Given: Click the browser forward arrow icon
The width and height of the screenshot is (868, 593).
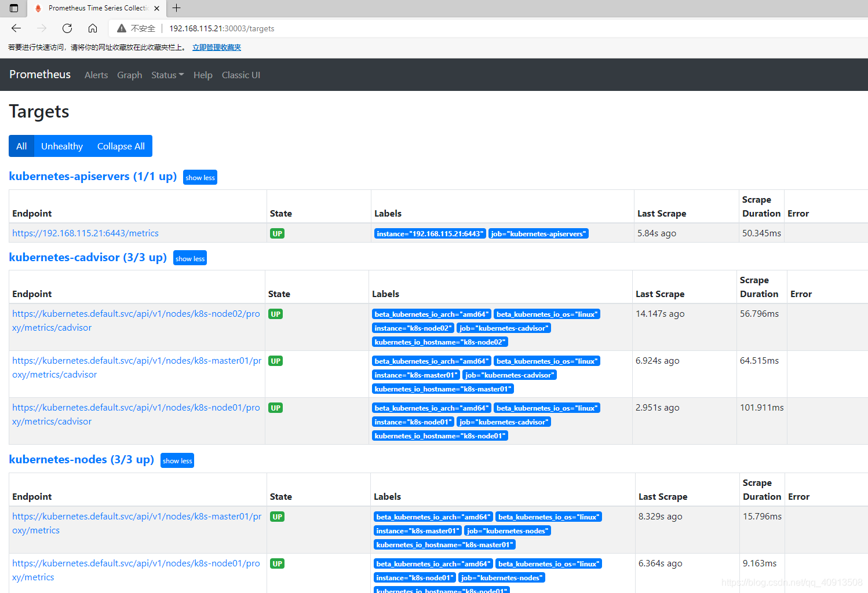Looking at the screenshot, I should [42, 28].
